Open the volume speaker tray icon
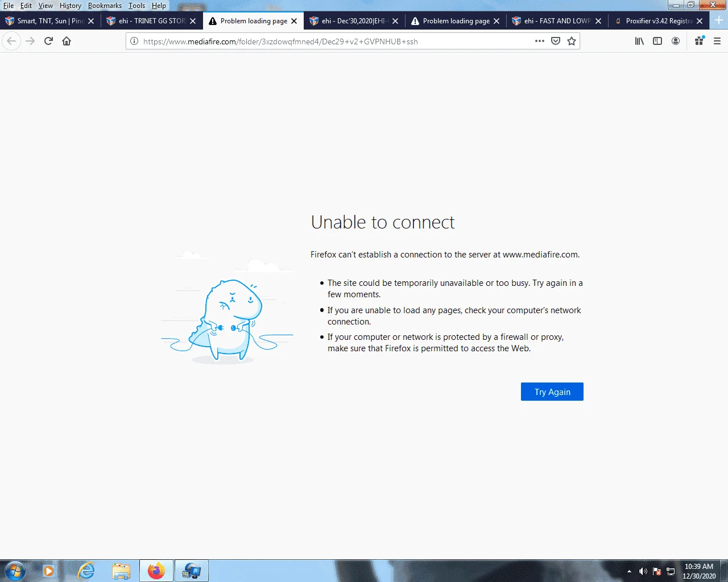The height and width of the screenshot is (582, 728). [643, 571]
